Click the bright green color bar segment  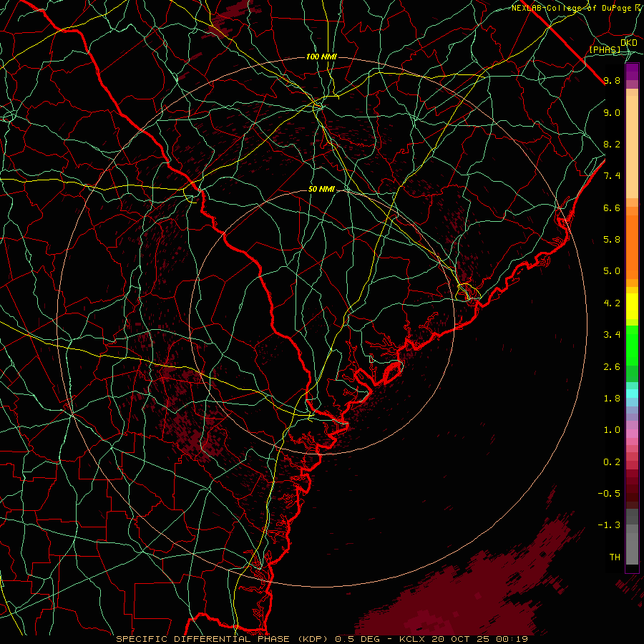click(x=632, y=345)
